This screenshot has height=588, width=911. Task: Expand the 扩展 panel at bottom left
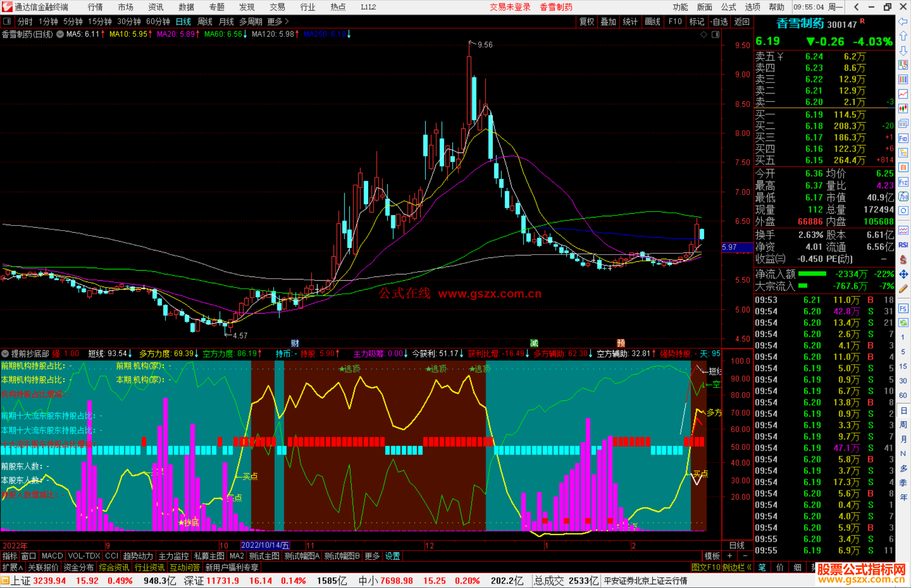tap(12, 567)
